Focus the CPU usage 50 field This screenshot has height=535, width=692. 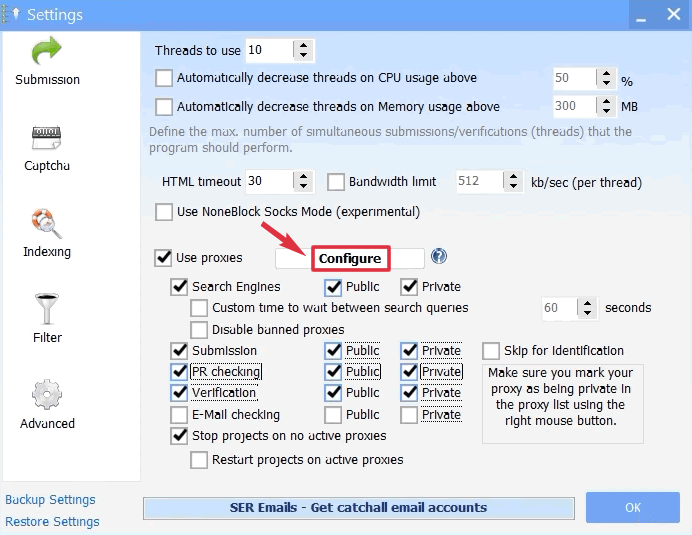click(x=575, y=78)
